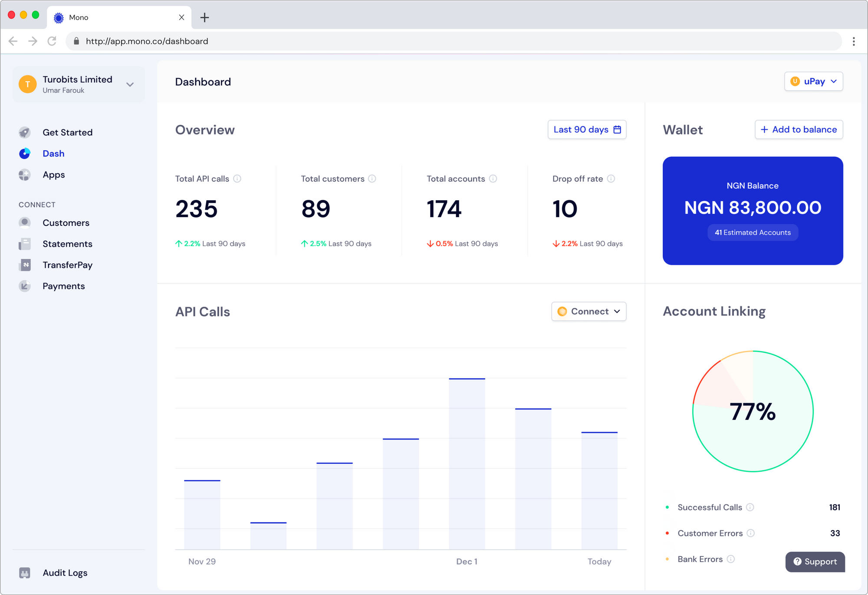
Task: Open the Last 90 days date picker
Action: coord(587,130)
